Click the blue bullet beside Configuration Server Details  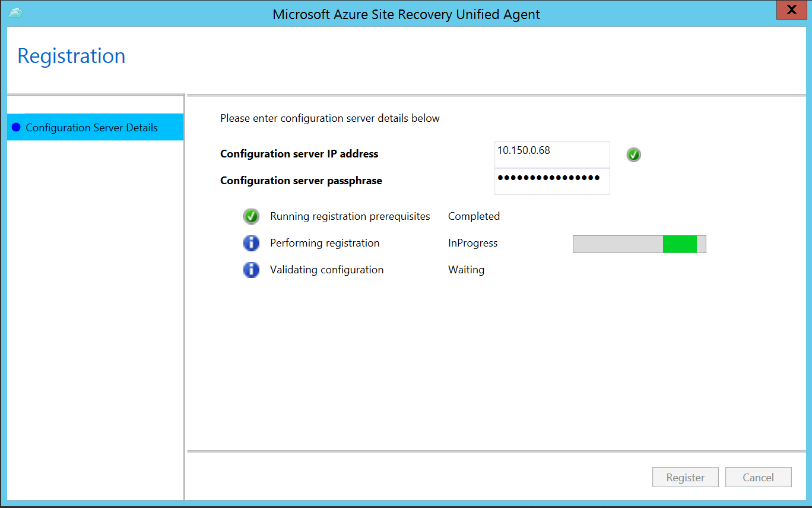(16, 127)
